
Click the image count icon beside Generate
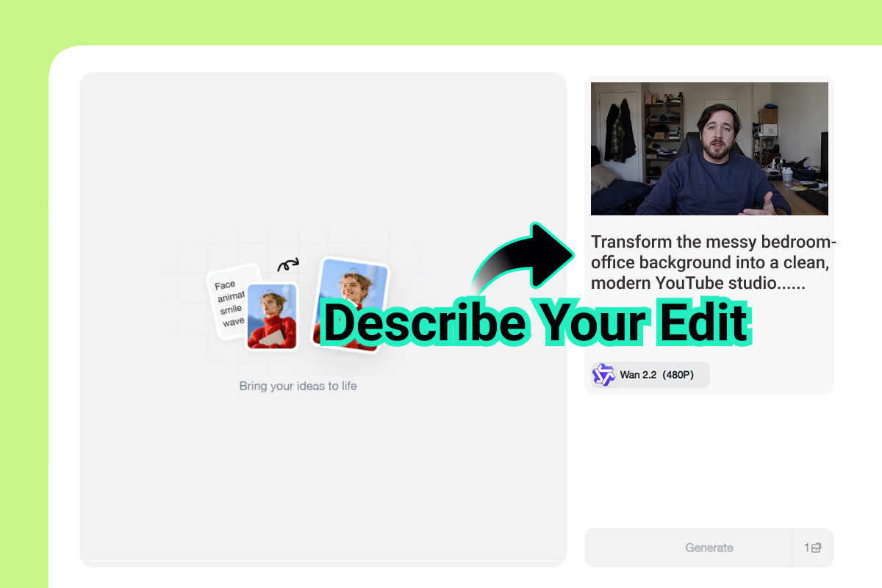(x=813, y=548)
